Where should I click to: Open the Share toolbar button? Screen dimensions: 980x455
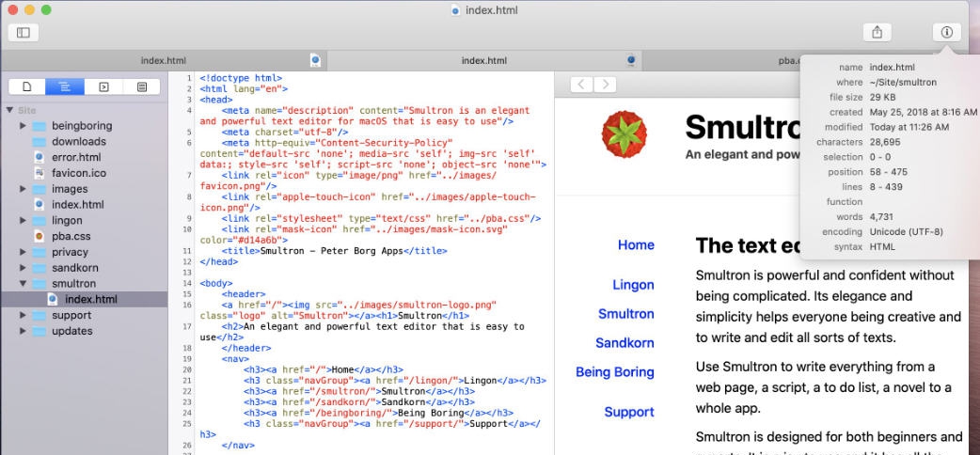tap(877, 33)
